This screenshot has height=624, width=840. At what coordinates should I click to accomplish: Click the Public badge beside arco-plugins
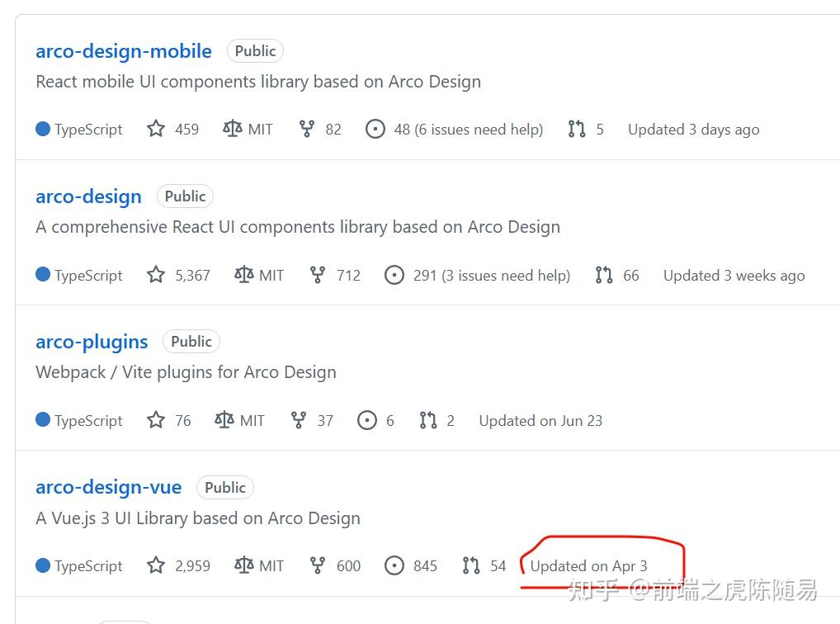[191, 342]
